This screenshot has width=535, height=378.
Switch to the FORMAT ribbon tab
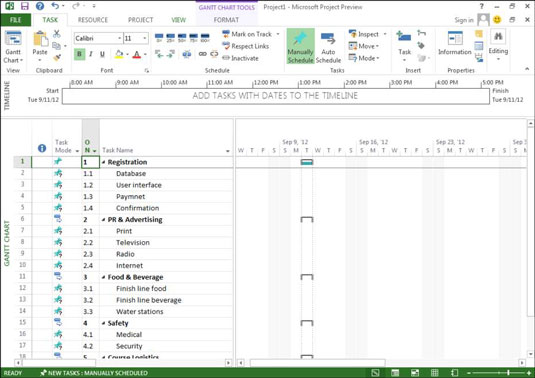226,20
